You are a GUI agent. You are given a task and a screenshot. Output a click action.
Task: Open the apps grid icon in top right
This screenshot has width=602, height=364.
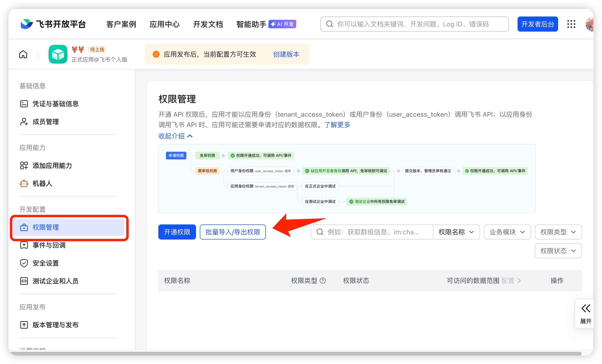[571, 24]
